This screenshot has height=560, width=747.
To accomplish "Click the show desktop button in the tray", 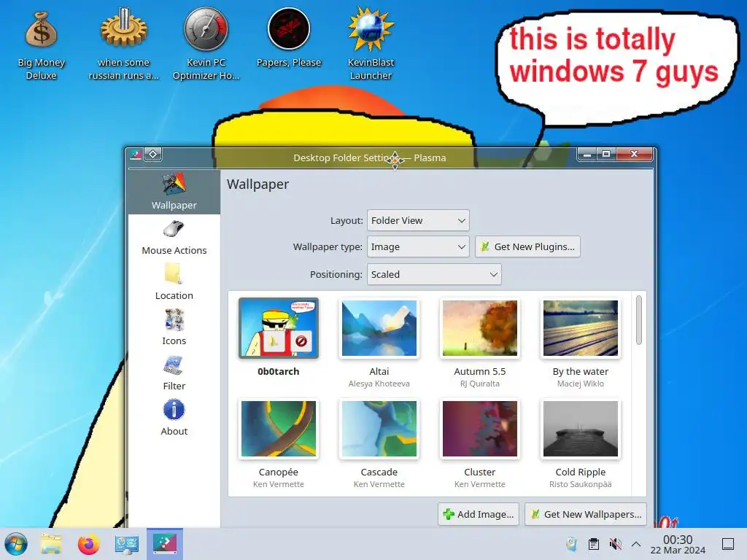I will click(728, 544).
